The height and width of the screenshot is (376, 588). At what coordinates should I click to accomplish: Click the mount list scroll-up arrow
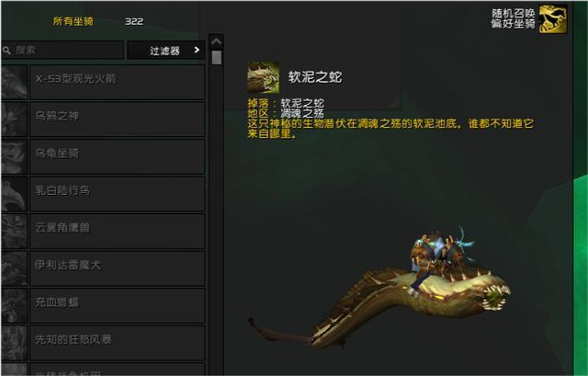click(x=216, y=41)
